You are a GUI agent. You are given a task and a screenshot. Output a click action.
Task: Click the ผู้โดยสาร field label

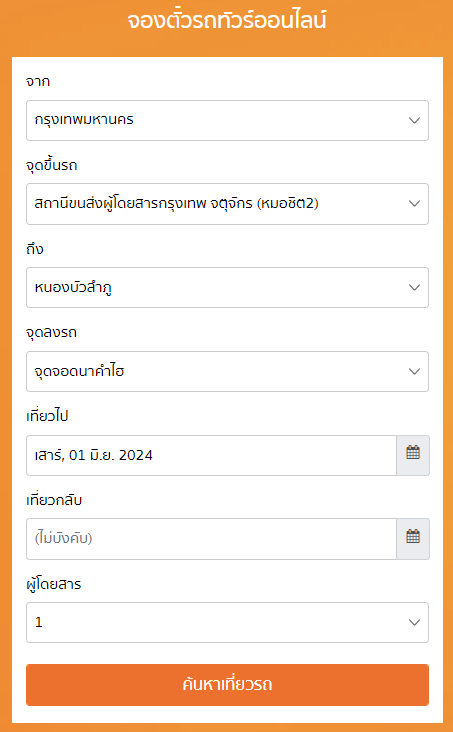pos(54,584)
